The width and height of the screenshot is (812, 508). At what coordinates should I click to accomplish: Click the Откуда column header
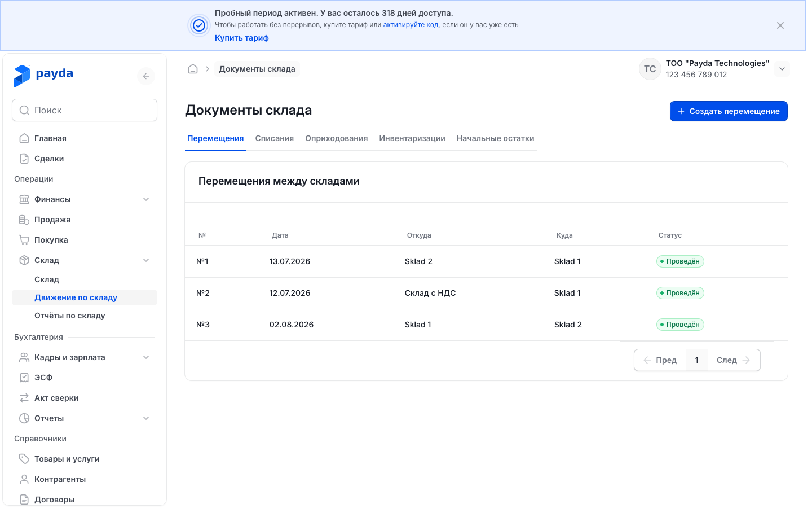click(x=419, y=235)
